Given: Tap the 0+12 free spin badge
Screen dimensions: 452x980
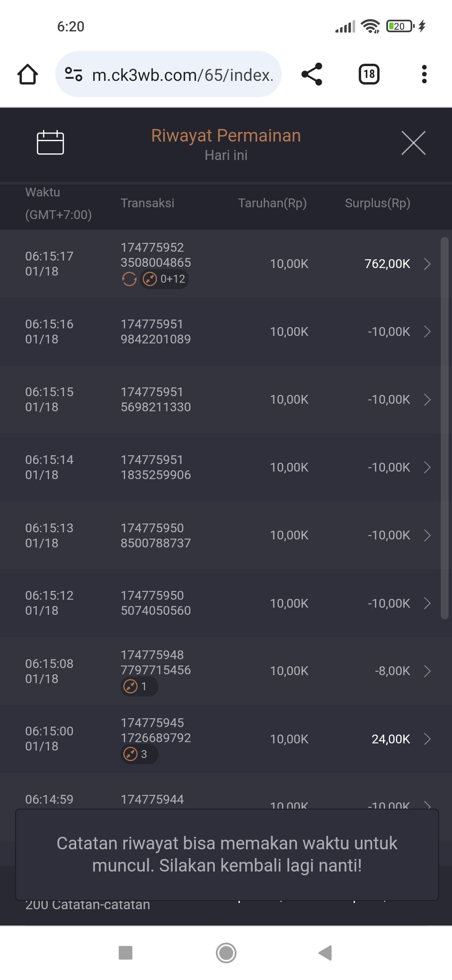Looking at the screenshot, I should point(164,279).
